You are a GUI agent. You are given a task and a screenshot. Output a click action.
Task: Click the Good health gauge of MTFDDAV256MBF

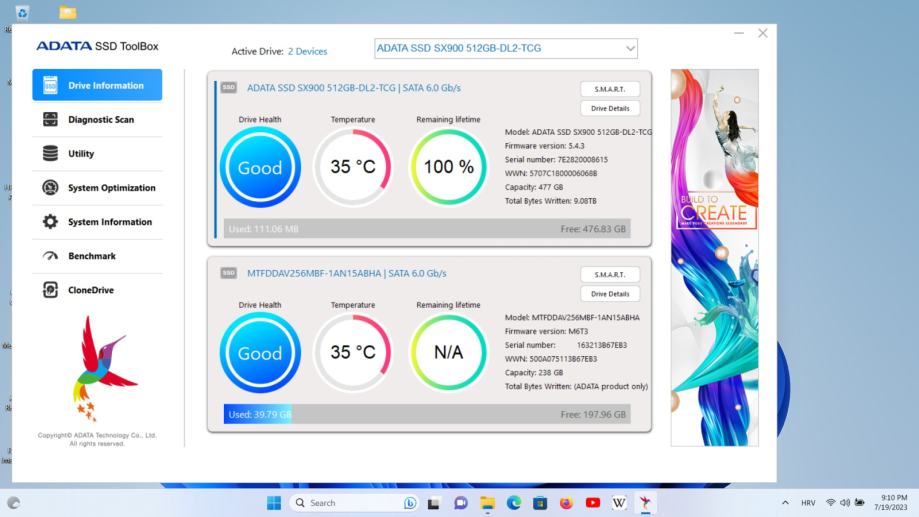click(x=260, y=352)
